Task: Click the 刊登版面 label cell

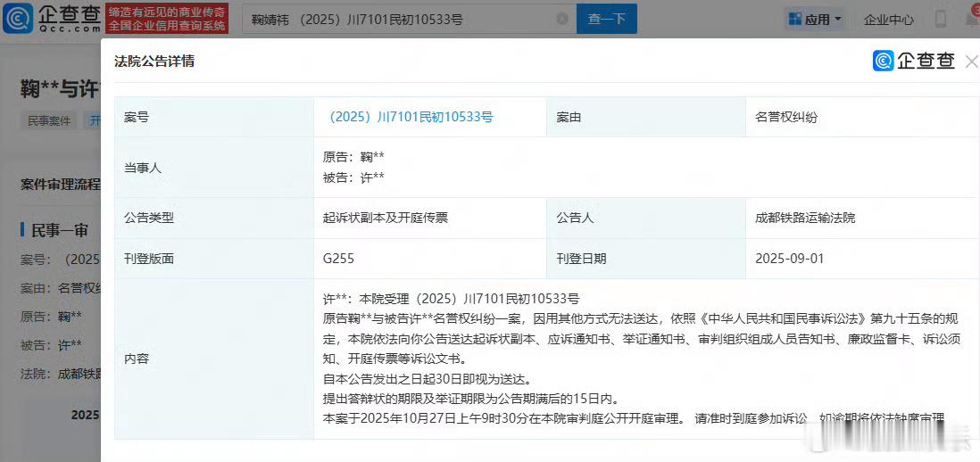Action: (x=214, y=259)
